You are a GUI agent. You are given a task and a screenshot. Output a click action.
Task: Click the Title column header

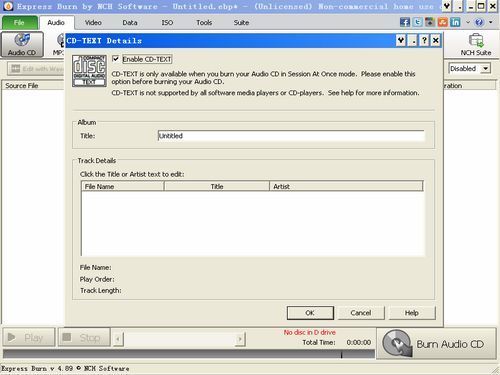217,186
